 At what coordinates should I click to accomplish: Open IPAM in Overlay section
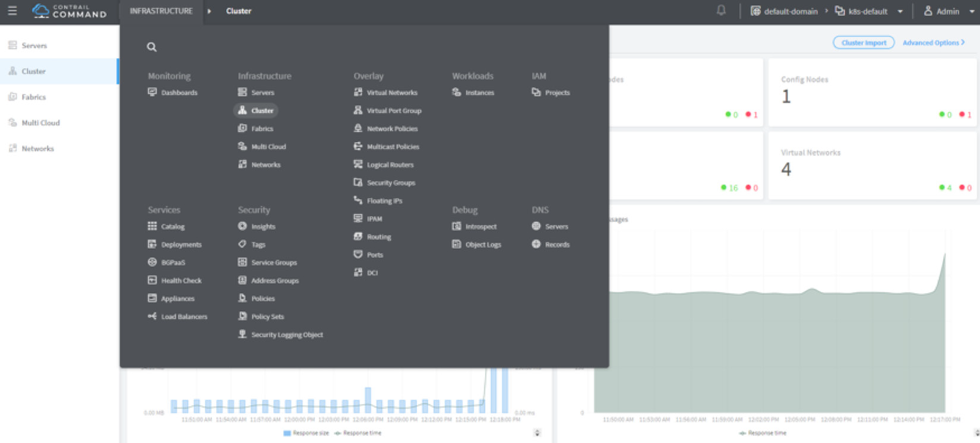[368, 219]
